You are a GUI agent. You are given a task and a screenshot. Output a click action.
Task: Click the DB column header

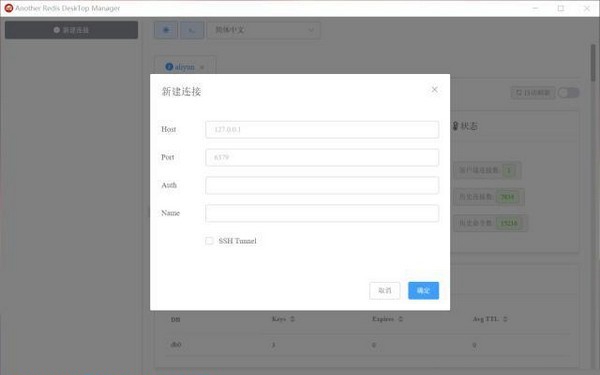point(175,319)
